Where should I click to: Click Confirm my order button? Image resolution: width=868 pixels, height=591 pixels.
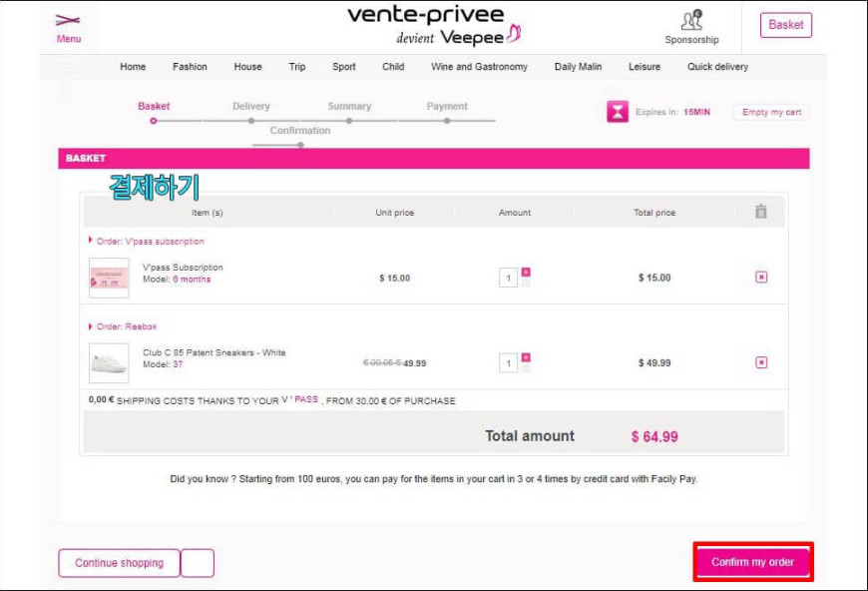pos(753,562)
